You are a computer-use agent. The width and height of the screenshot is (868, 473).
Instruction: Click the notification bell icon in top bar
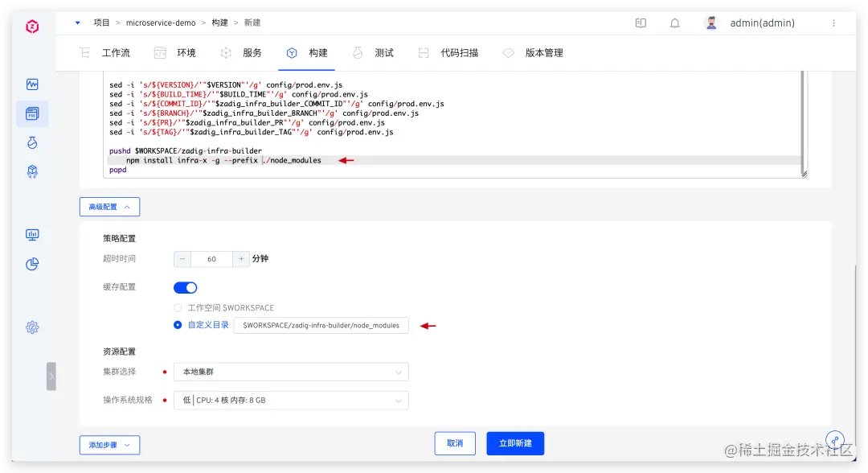[675, 23]
